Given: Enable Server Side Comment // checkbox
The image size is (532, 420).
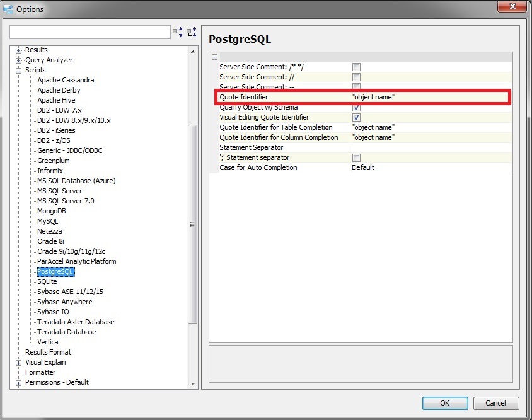Looking at the screenshot, I should (x=356, y=77).
